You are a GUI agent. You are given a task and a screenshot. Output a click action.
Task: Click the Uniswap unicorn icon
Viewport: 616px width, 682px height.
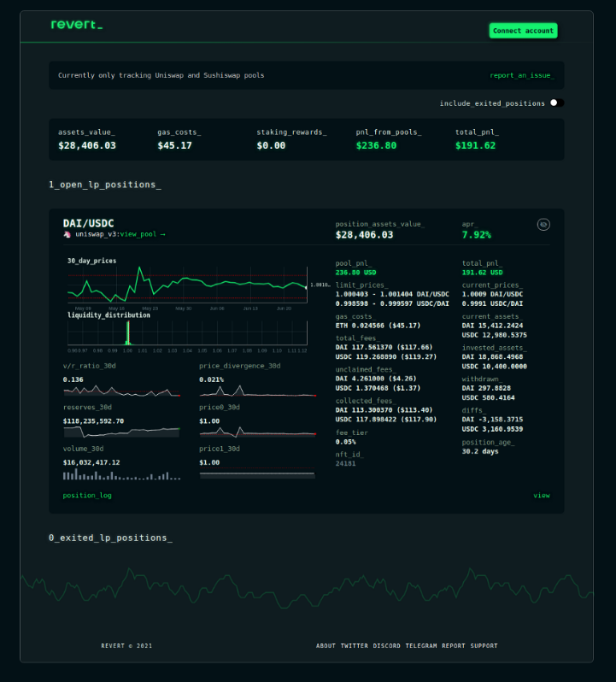pyautogui.click(x=67, y=234)
